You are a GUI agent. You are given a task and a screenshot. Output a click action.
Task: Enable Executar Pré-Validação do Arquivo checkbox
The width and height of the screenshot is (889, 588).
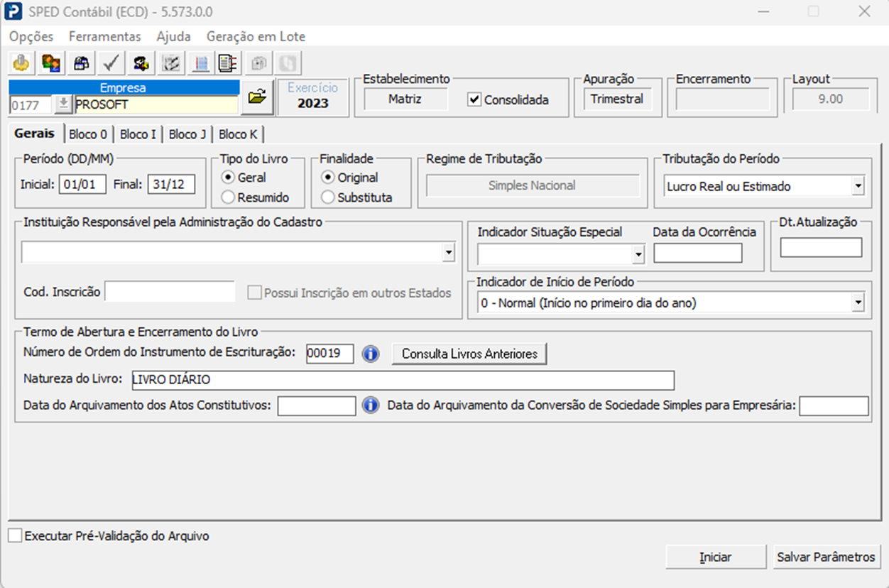(x=15, y=536)
